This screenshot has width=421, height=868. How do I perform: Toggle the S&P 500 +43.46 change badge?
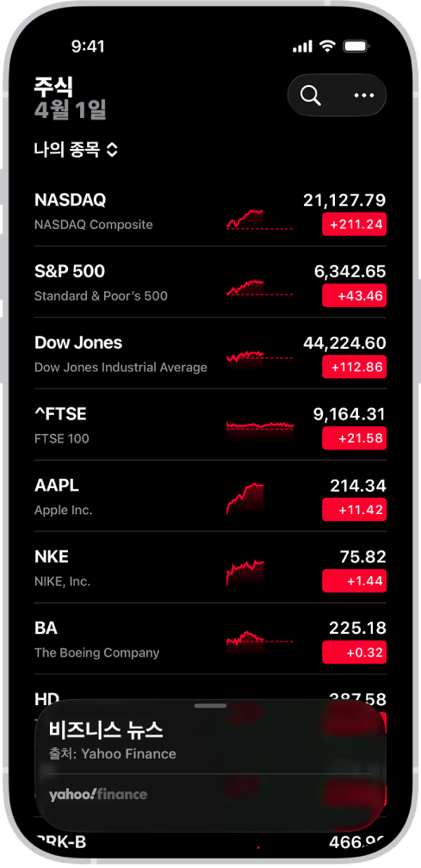354,295
